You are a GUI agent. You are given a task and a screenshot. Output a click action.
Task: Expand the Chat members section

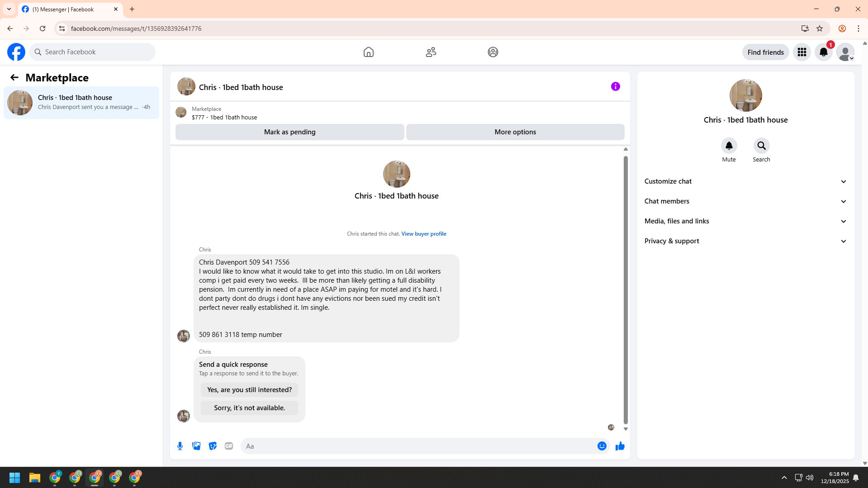[745, 201]
